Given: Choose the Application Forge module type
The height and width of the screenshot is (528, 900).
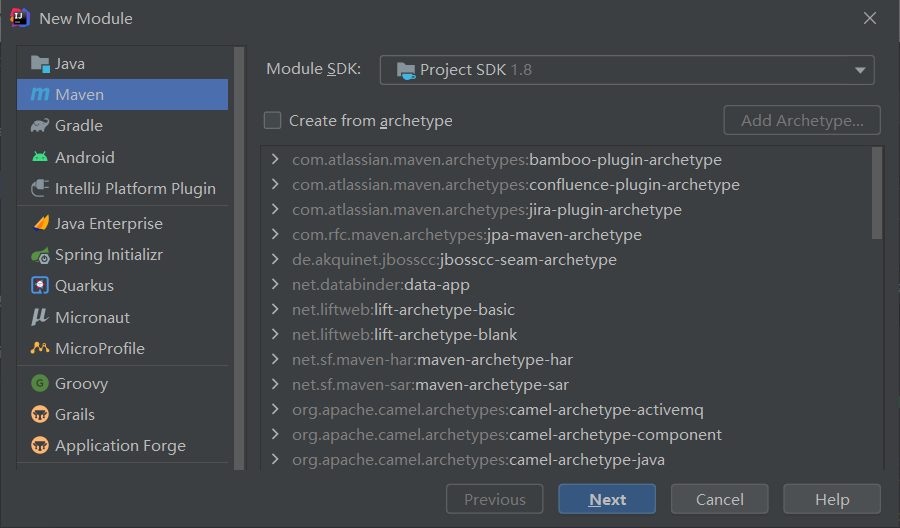Looking at the screenshot, I should (x=123, y=445).
